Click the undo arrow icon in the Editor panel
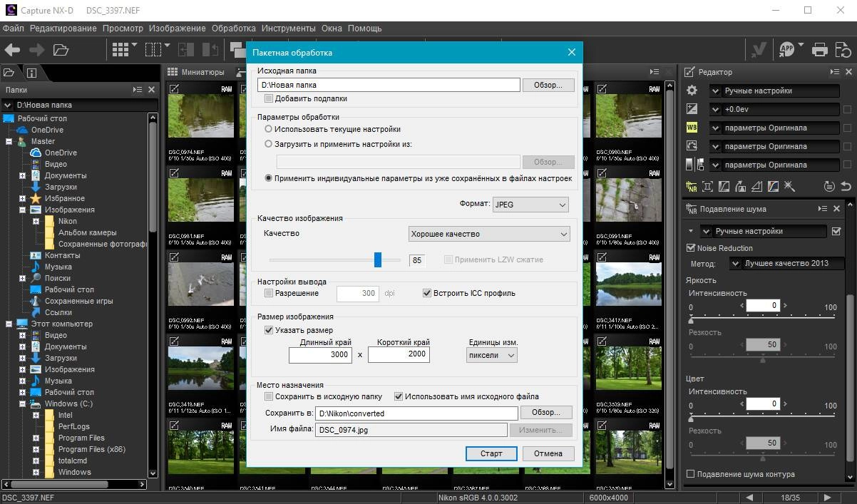This screenshot has width=857, height=504. coord(846,187)
